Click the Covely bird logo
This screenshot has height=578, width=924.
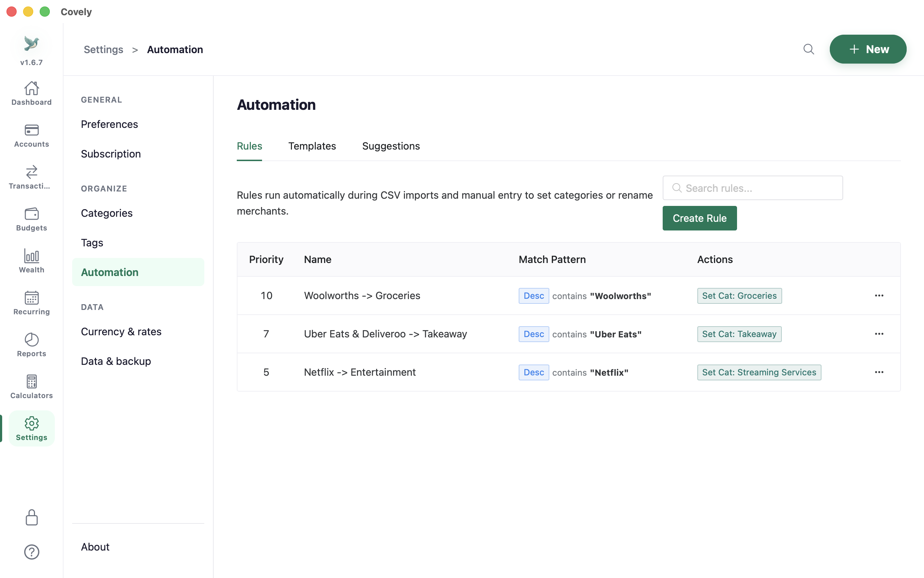coord(31,43)
